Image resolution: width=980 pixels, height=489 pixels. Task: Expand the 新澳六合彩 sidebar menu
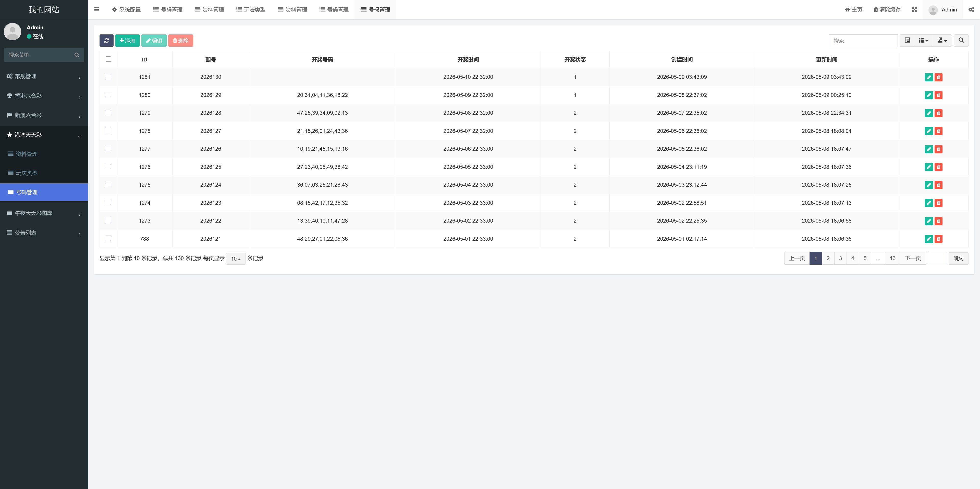tap(44, 115)
